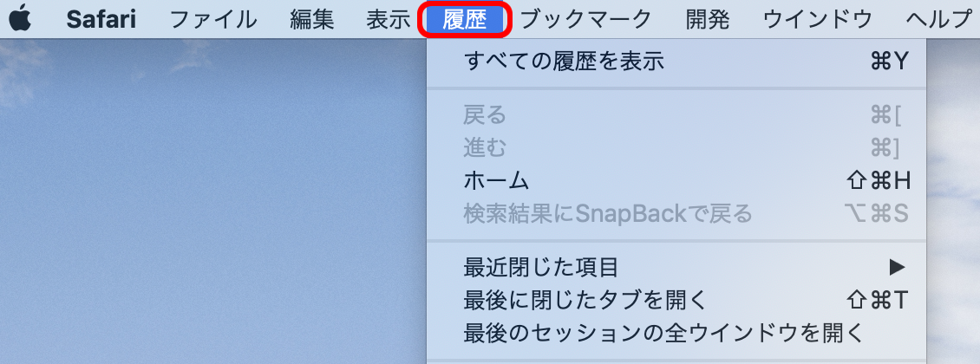Expand the 最近閉じた項目 submenu arrow

point(897,267)
